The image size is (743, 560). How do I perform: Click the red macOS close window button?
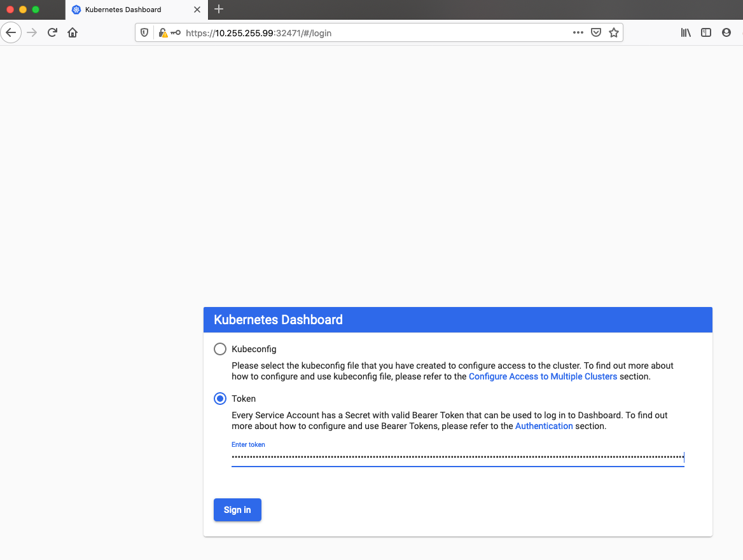click(x=10, y=10)
